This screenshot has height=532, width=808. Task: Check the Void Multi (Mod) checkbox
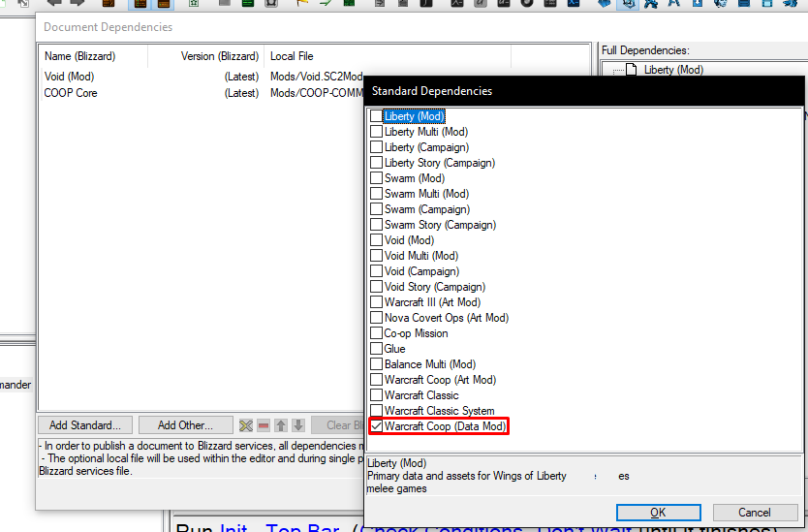376,256
